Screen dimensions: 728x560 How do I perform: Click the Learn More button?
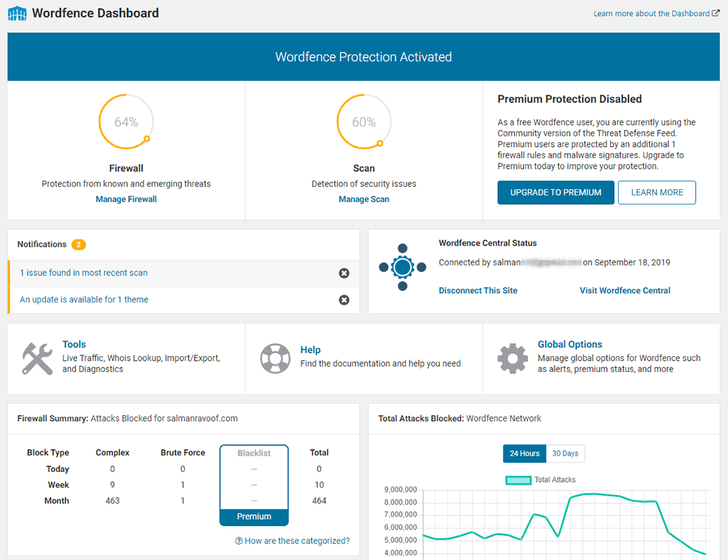(657, 192)
